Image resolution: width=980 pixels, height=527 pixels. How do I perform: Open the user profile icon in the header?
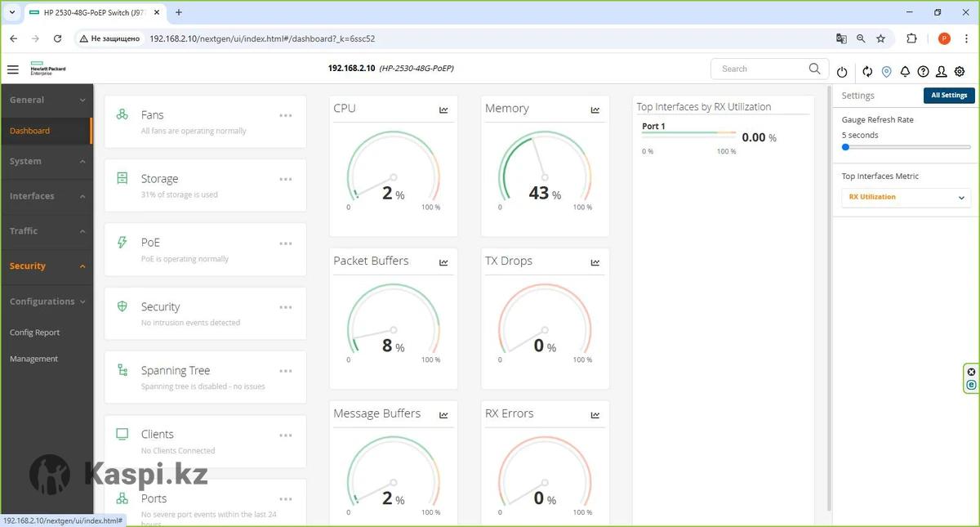tap(942, 72)
